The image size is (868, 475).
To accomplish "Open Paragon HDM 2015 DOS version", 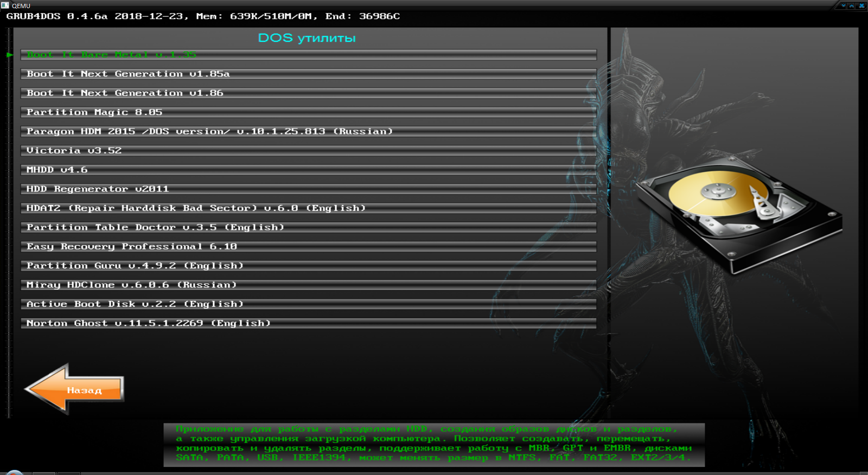I will (209, 132).
